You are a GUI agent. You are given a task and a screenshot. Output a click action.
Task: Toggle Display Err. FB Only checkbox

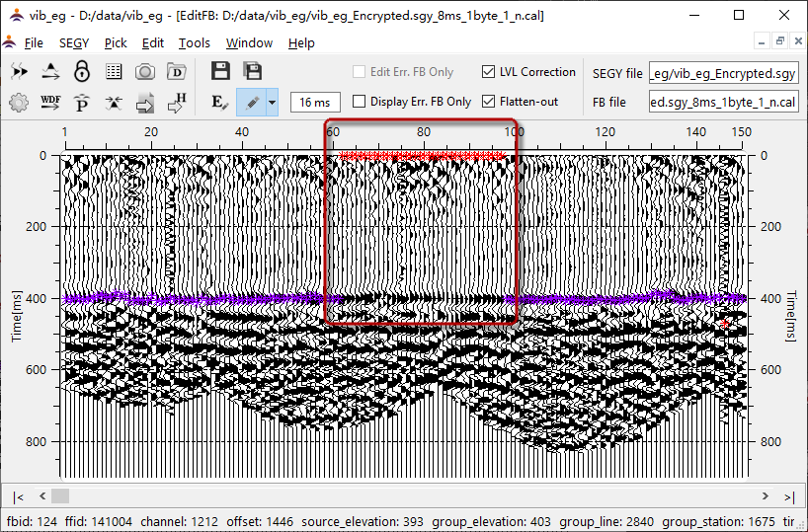coord(360,102)
